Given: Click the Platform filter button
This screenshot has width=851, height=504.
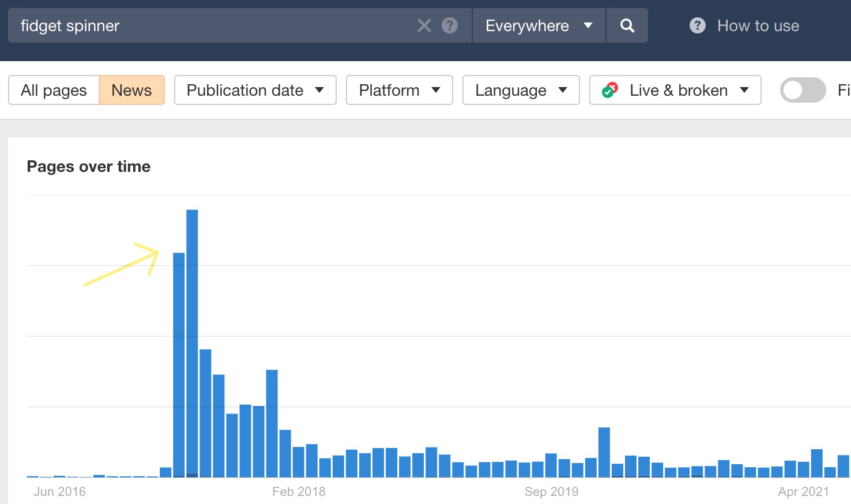Looking at the screenshot, I should [399, 90].
